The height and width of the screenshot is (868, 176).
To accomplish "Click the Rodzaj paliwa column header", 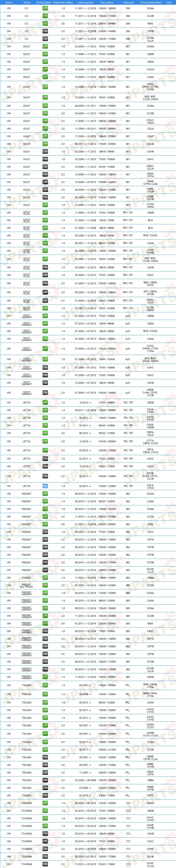I will coord(44,2).
